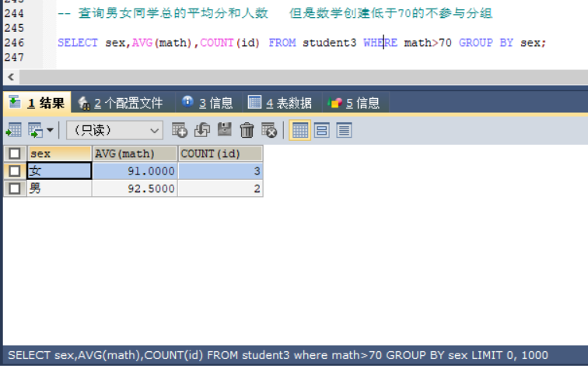588x366 pixels.
Task: Select the form view mode icon
Action: (322, 130)
